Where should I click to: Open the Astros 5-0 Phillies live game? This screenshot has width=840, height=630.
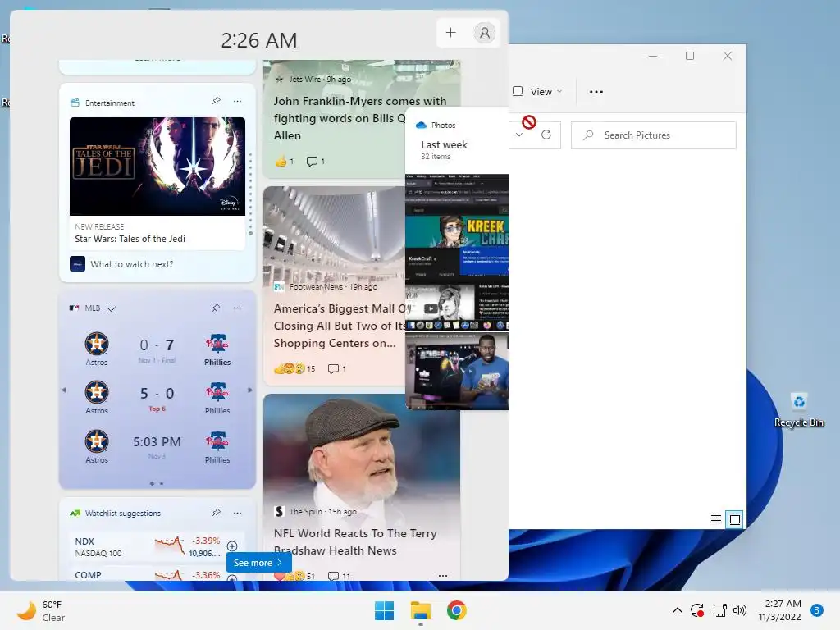pos(157,398)
